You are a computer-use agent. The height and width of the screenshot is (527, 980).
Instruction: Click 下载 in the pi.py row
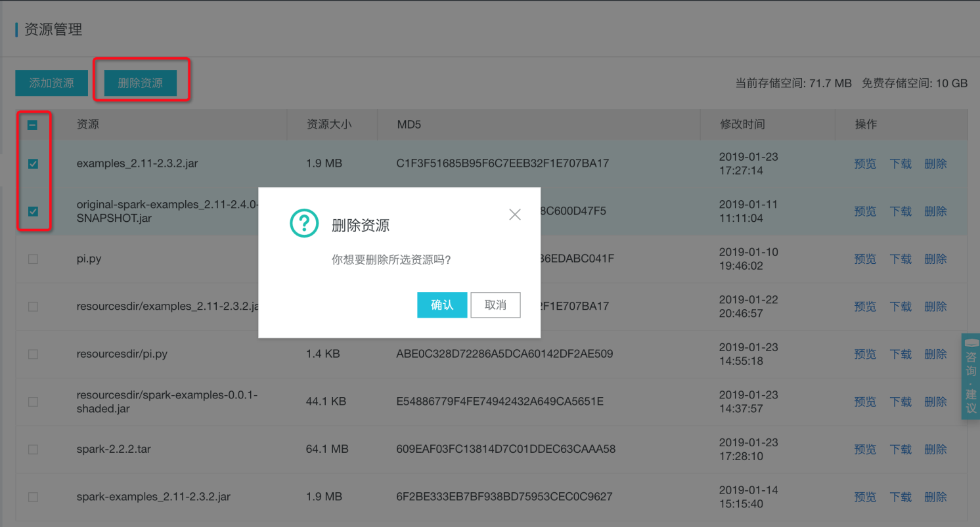coord(901,259)
